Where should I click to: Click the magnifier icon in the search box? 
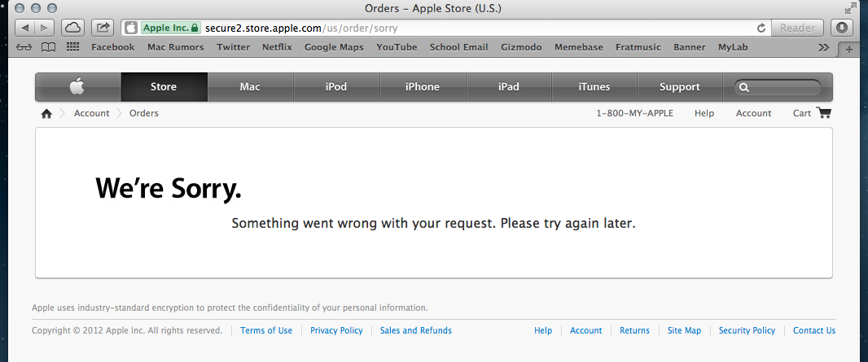744,87
